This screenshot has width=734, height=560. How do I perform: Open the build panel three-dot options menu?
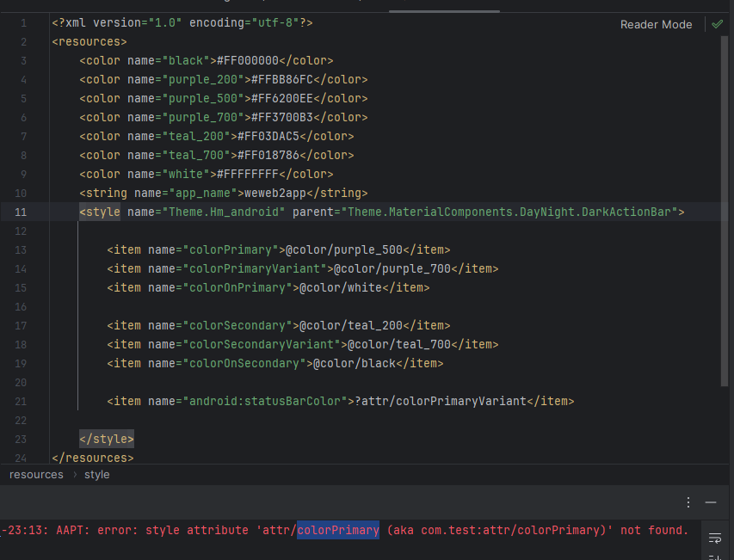pyautogui.click(x=688, y=502)
